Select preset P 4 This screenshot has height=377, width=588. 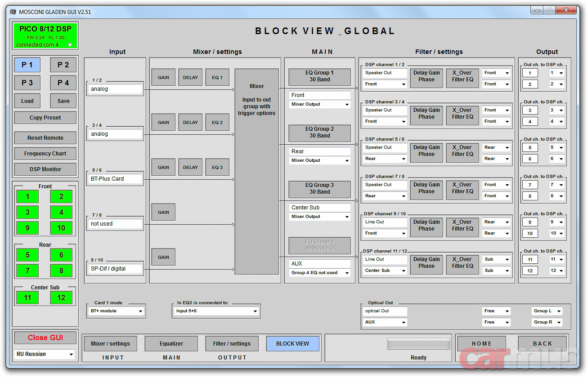coord(63,83)
